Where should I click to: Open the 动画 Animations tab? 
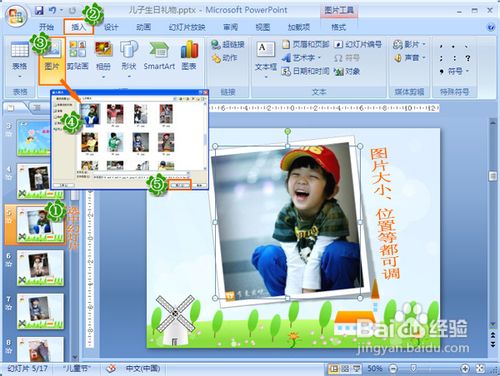pyautogui.click(x=143, y=27)
